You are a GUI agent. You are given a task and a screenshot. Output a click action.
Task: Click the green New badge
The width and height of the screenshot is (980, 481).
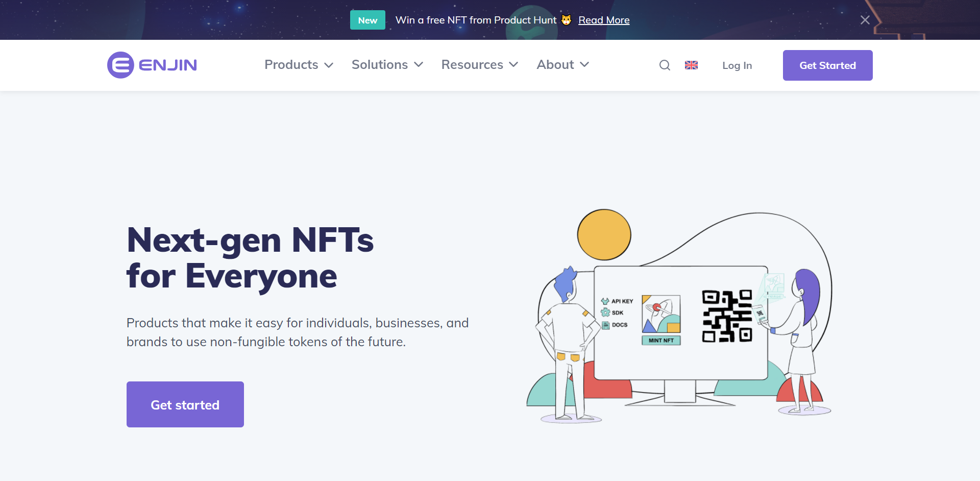pos(367,20)
